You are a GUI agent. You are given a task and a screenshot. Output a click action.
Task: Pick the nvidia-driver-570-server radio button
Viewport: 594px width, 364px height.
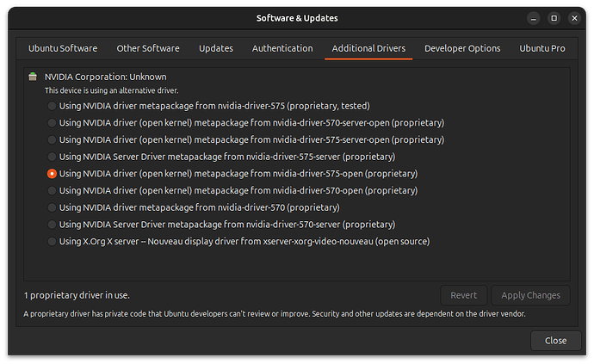pyautogui.click(x=53, y=225)
